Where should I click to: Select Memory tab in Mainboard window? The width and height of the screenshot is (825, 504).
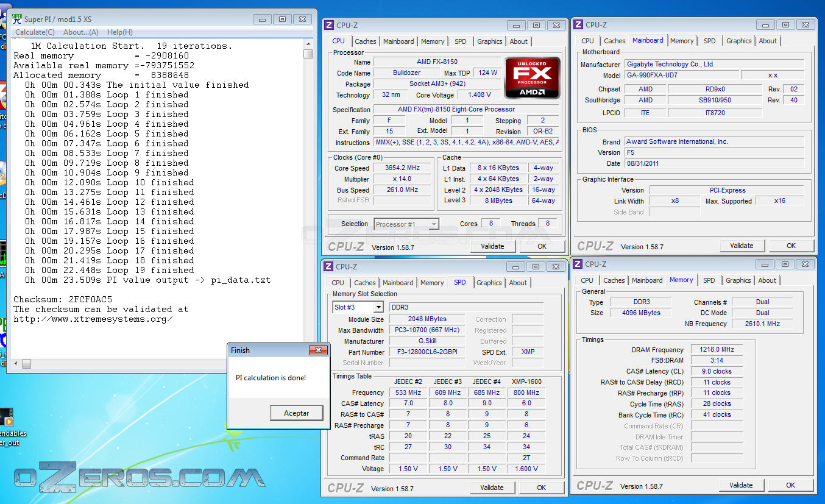click(x=682, y=41)
